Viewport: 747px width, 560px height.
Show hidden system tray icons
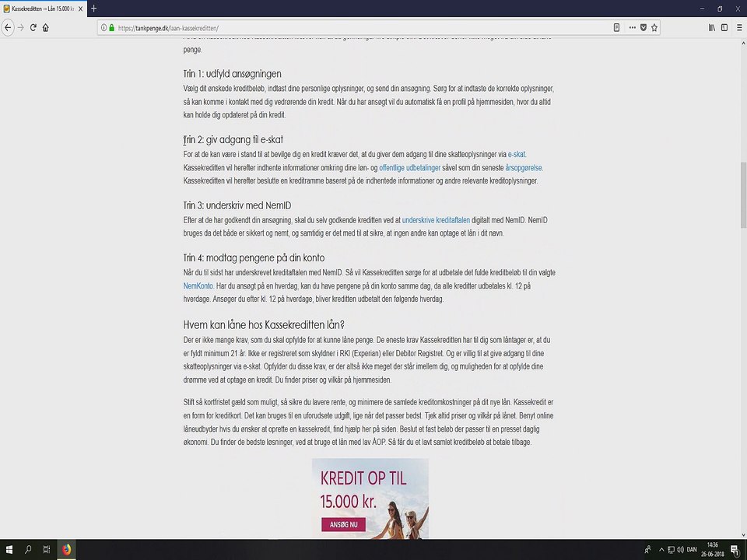click(x=661, y=550)
